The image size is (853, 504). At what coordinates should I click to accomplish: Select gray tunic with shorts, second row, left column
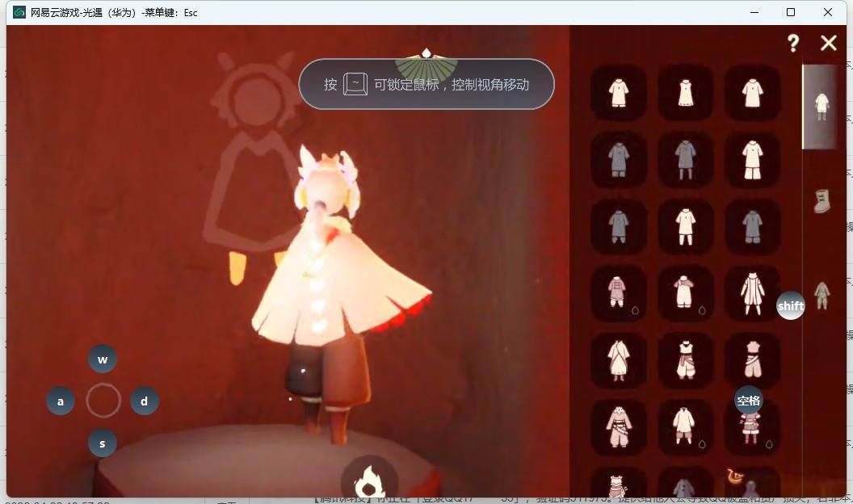pyautogui.click(x=619, y=160)
